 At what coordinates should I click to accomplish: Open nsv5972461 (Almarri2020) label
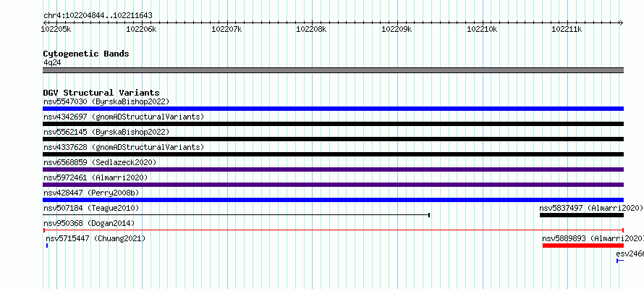click(x=96, y=177)
